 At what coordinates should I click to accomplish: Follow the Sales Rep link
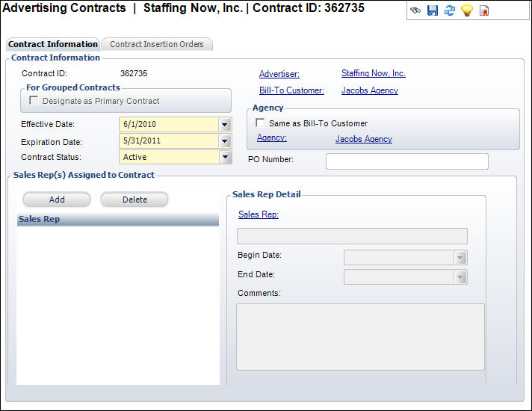pos(258,214)
